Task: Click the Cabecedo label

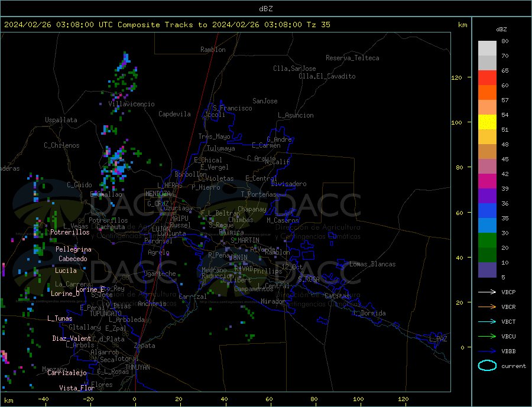Action: pos(73,259)
